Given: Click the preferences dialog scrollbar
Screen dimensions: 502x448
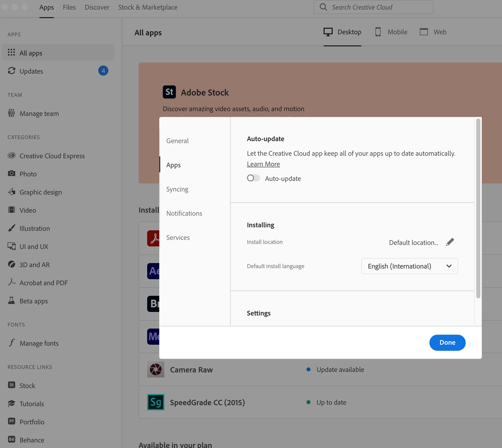Looking at the screenshot, I should click(x=478, y=208).
